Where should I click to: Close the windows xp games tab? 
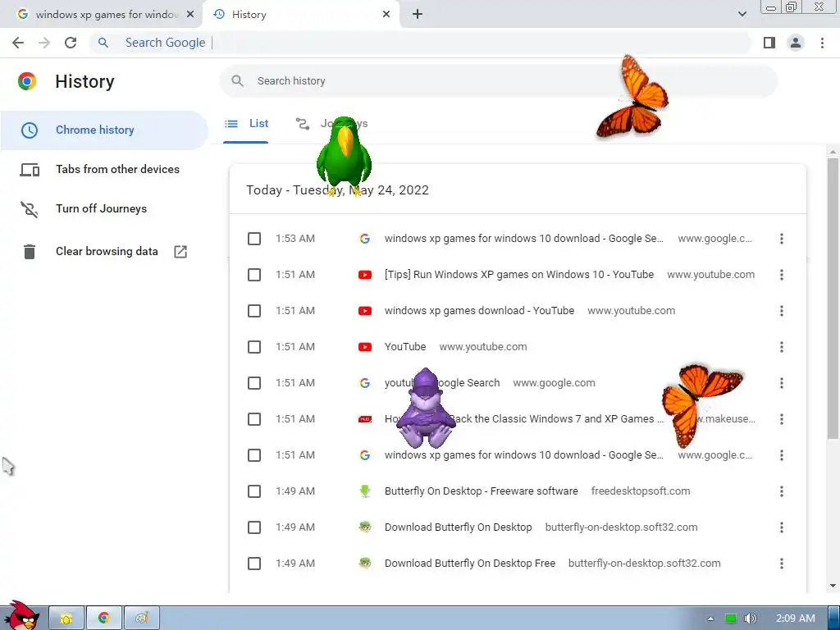[x=190, y=15]
